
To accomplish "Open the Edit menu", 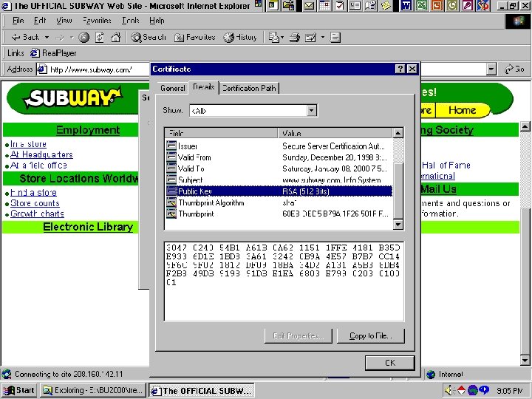I will coord(40,21).
